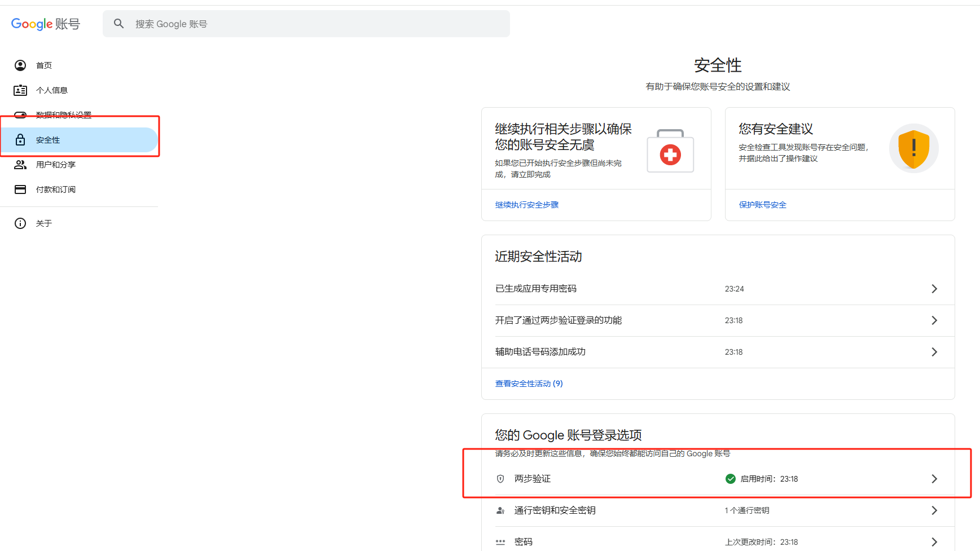
Task: Focus the 搜索 Google 账号 search field
Action: (316, 24)
